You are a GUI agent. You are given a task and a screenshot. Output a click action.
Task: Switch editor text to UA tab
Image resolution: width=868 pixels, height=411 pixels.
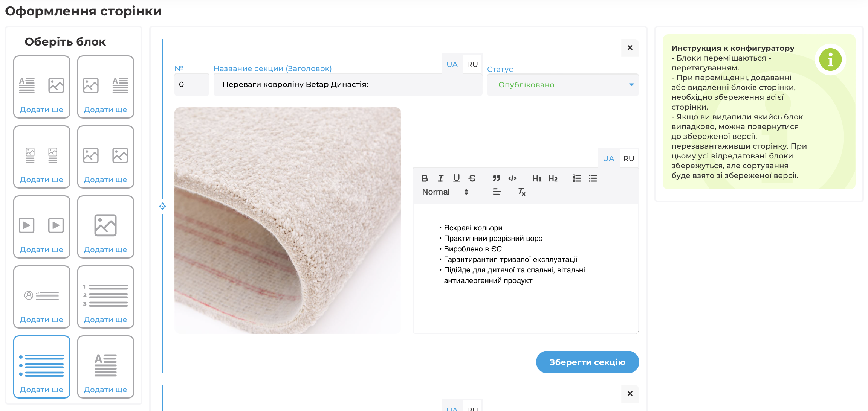(608, 158)
